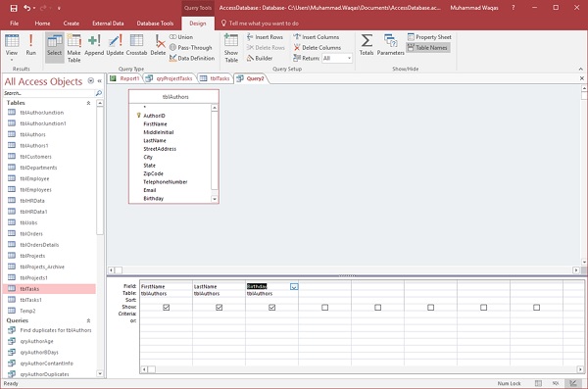This screenshot has width=588, height=389.
Task: Collapse the Tables group in navigation pane
Action: 88,103
